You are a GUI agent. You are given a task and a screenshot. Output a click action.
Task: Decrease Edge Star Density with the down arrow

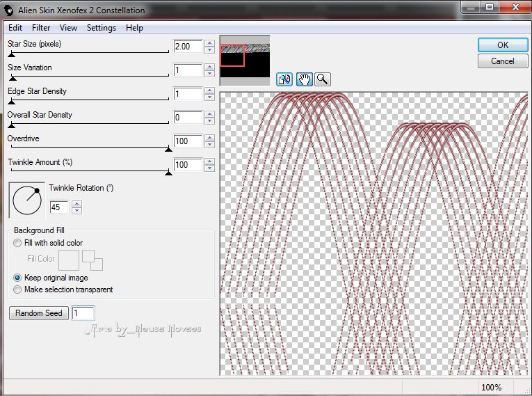pyautogui.click(x=210, y=97)
